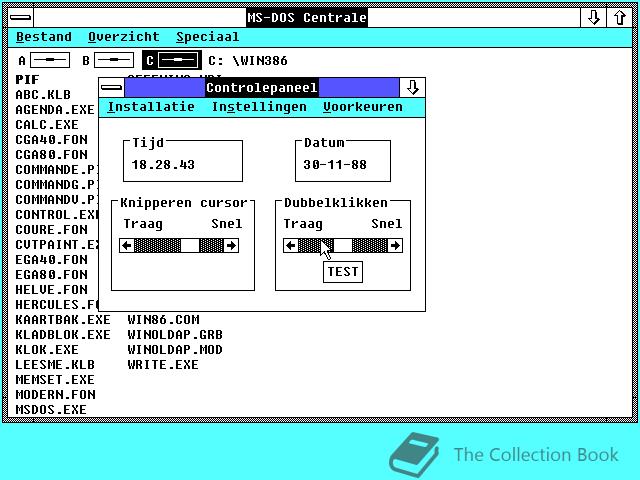The image size is (640, 480).
Task: Click right arrow of Dubbelklikken slider
Action: pos(395,246)
